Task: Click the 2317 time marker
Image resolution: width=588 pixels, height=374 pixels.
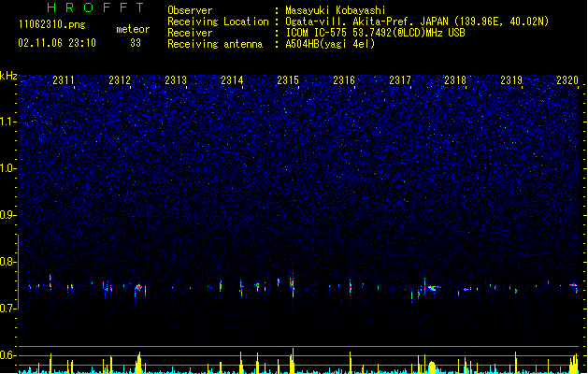Action: click(x=400, y=80)
